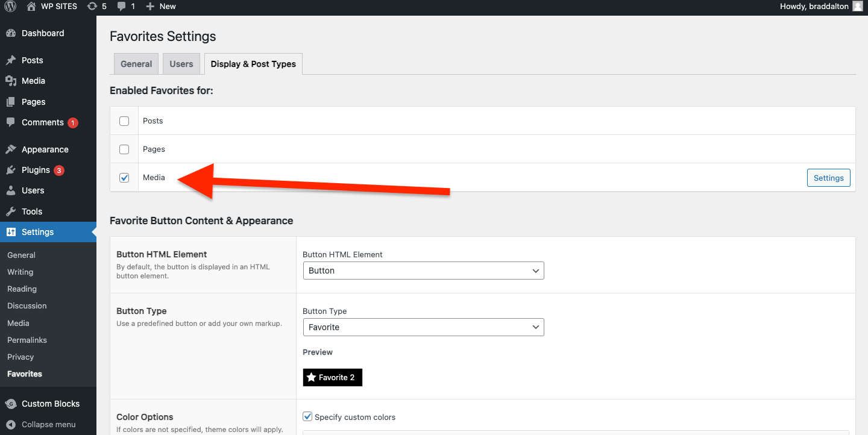
Task: Click the Posts pushpin icon in sidebar
Action: pos(11,60)
